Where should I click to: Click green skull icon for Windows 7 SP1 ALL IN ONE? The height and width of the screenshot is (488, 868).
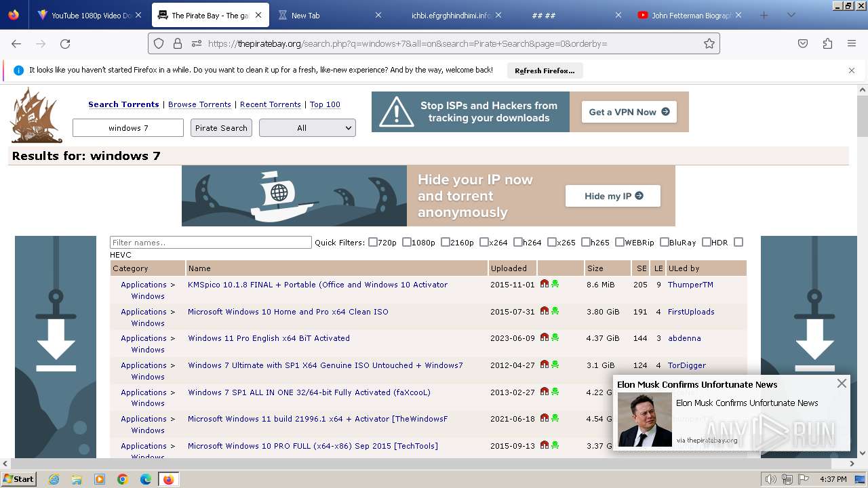pos(555,392)
